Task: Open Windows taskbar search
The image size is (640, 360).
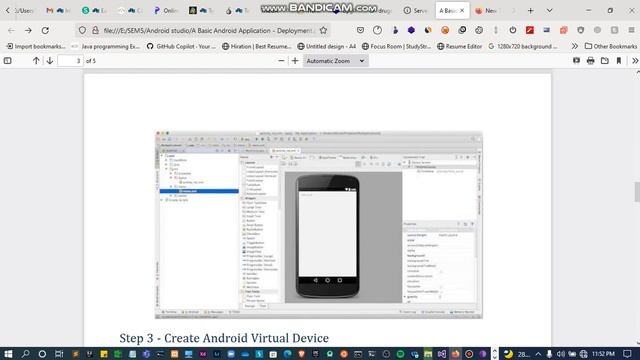Action: pyautogui.click(x=25, y=354)
